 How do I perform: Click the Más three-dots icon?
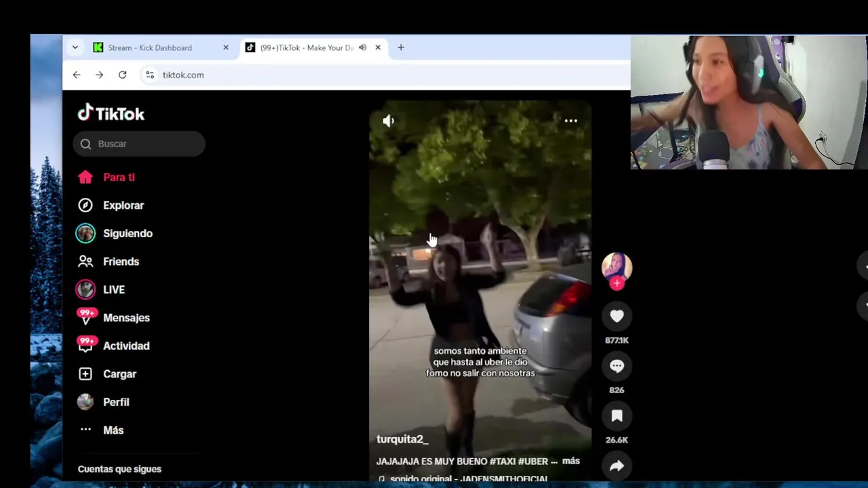(x=85, y=430)
